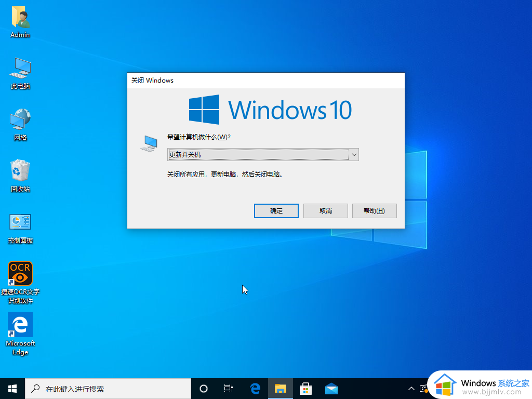This screenshot has height=399, width=532.
Task: Launch Edge from the taskbar
Action: (x=255, y=389)
